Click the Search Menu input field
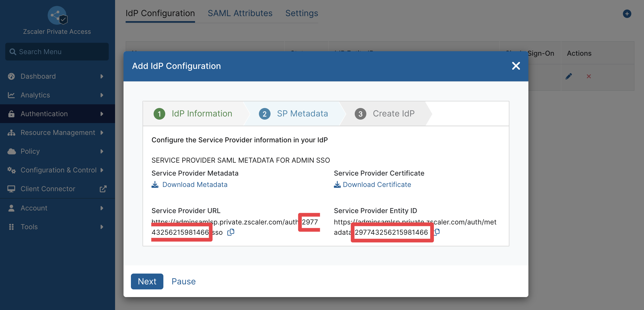The width and height of the screenshot is (644, 310). pyautogui.click(x=57, y=52)
